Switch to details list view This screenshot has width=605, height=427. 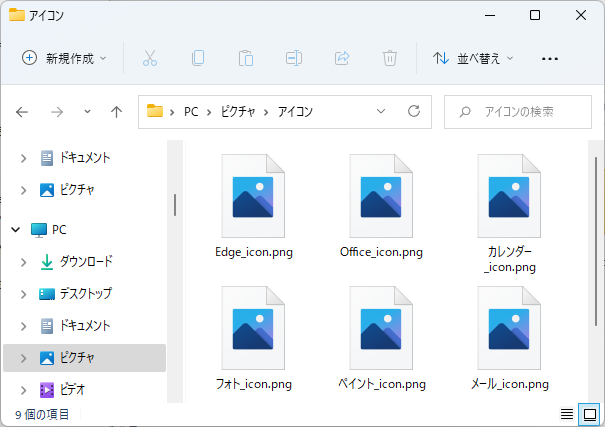pyautogui.click(x=567, y=415)
